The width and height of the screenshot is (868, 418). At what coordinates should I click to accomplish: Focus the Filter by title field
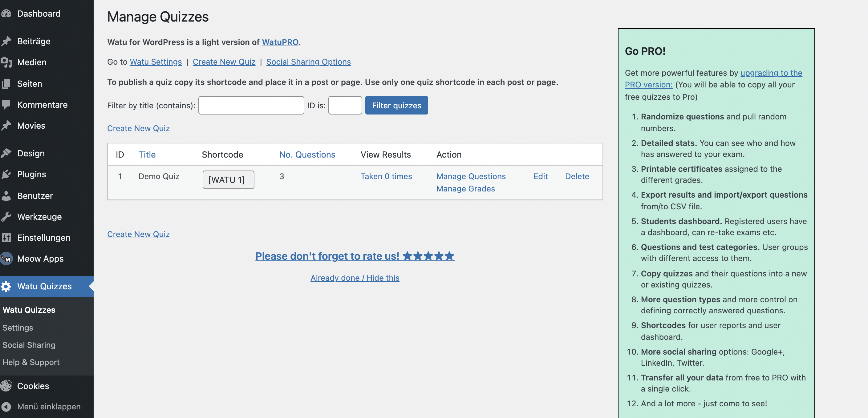click(x=251, y=106)
